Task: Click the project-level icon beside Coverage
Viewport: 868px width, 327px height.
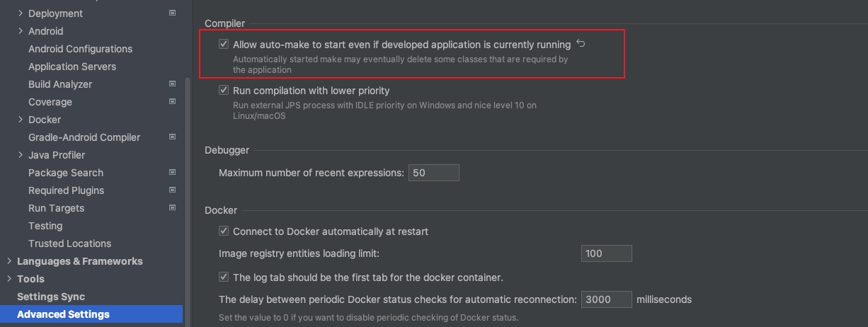Action: (x=172, y=101)
